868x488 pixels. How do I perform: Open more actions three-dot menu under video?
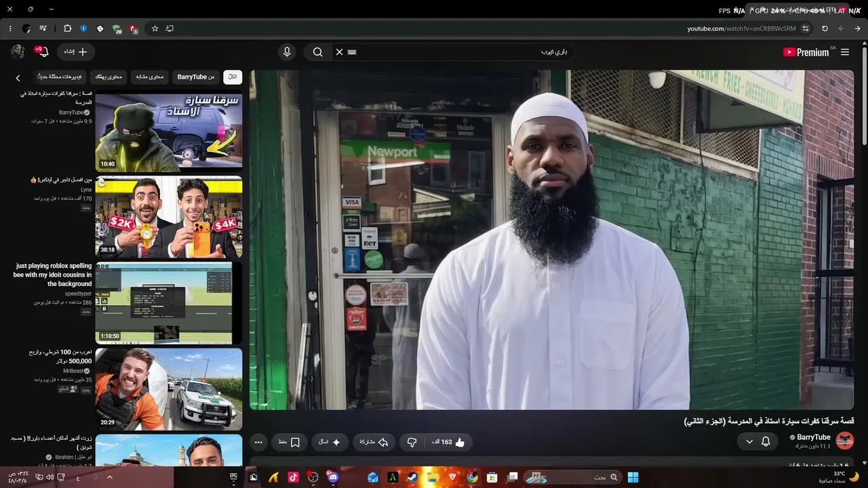258,442
